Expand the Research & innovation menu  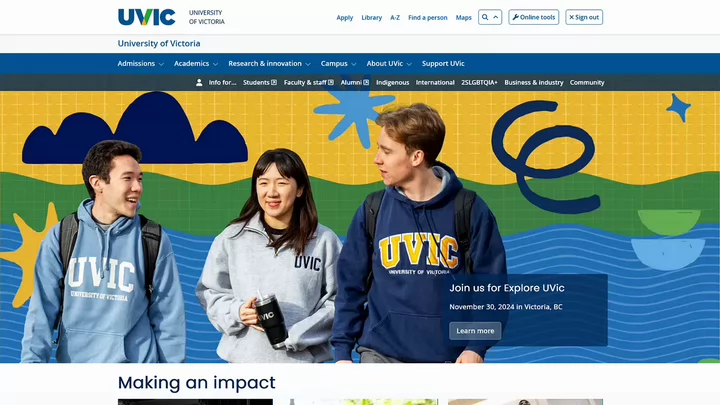click(270, 63)
